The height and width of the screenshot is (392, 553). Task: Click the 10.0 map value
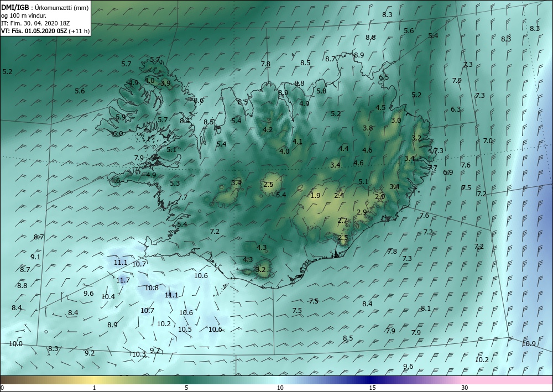(15, 344)
